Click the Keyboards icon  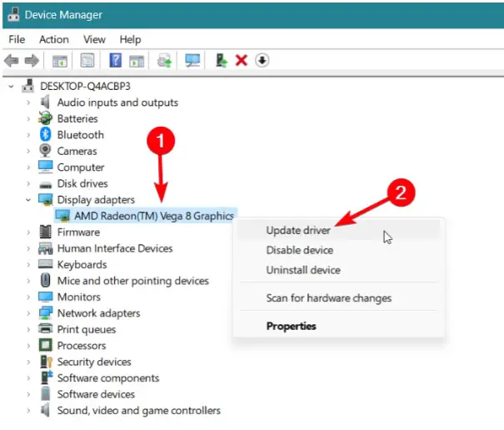pos(45,264)
